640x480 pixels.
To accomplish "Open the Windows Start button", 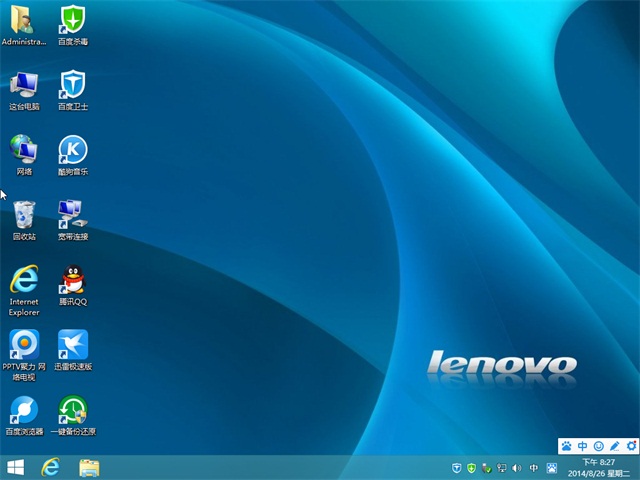I will coord(16,467).
